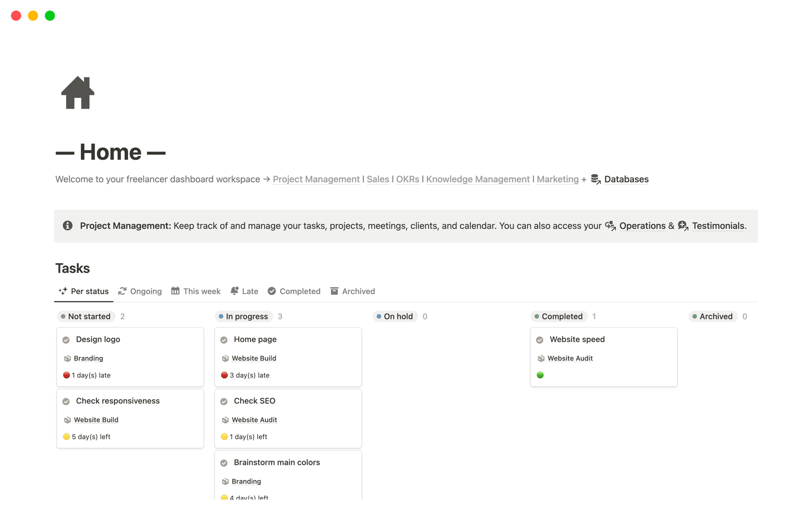Viewport: 812px width, 508px height.
Task: Mark Home page task as done
Action: coord(224,340)
